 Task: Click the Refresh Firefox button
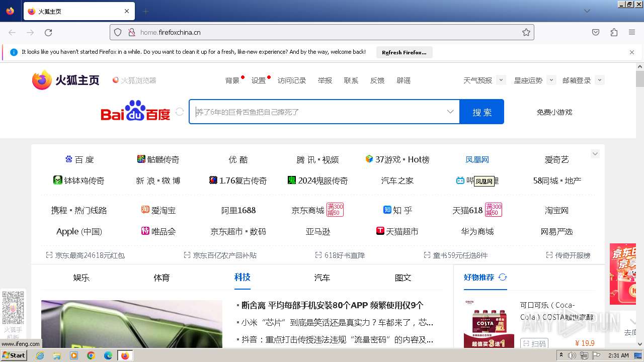coord(404,52)
